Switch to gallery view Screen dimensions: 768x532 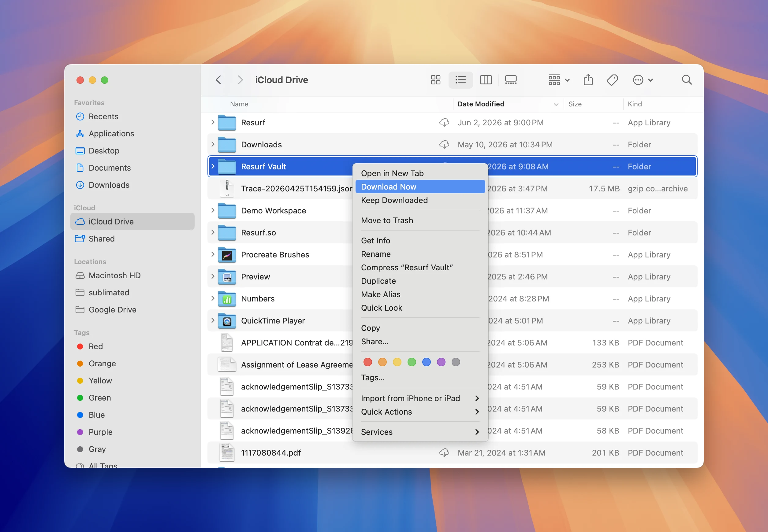pos(511,80)
